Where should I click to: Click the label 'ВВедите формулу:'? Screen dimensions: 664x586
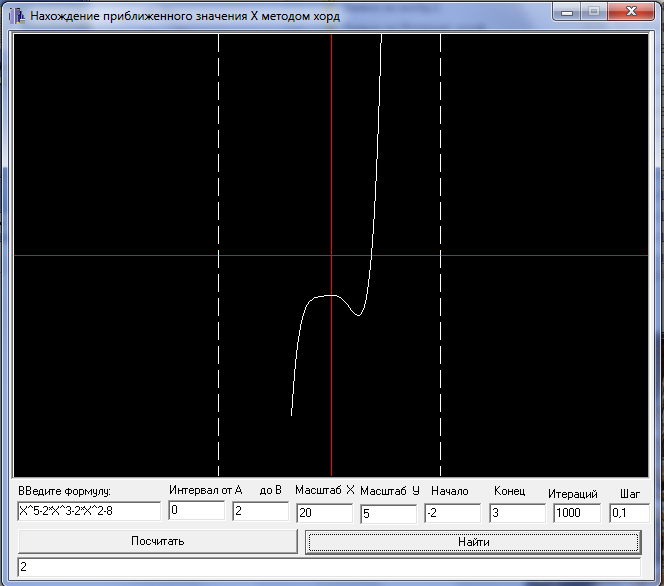click(64, 492)
